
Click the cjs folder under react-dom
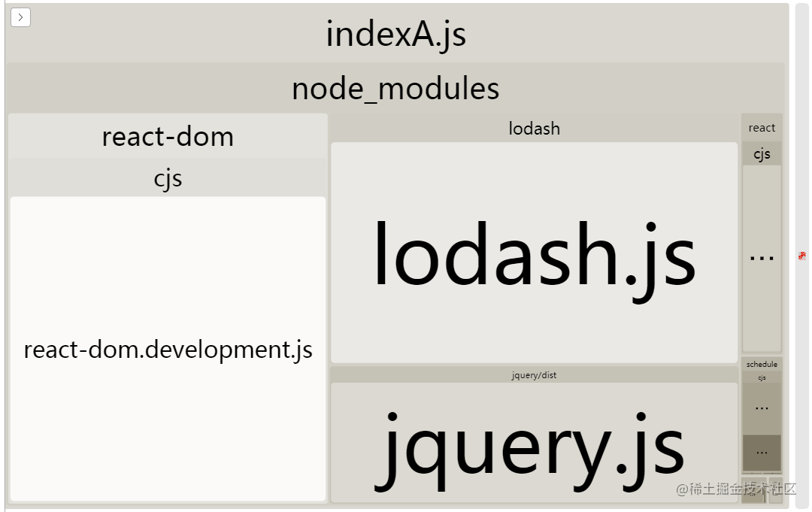(168, 178)
